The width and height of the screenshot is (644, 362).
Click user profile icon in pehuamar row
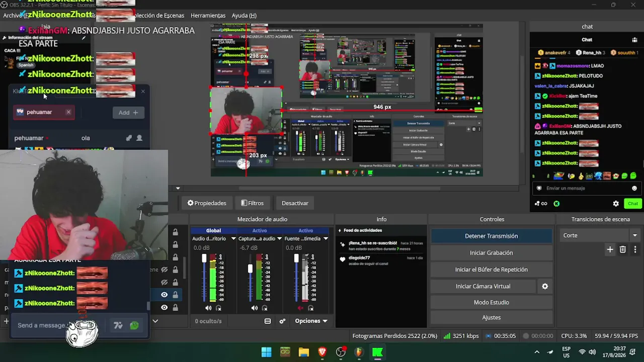click(139, 138)
